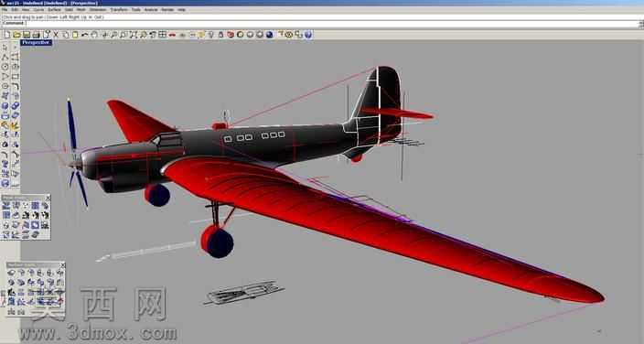Undo the last action with the Undo arrow
Image resolution: width=644 pixels, height=344 pixels.
(x=84, y=35)
